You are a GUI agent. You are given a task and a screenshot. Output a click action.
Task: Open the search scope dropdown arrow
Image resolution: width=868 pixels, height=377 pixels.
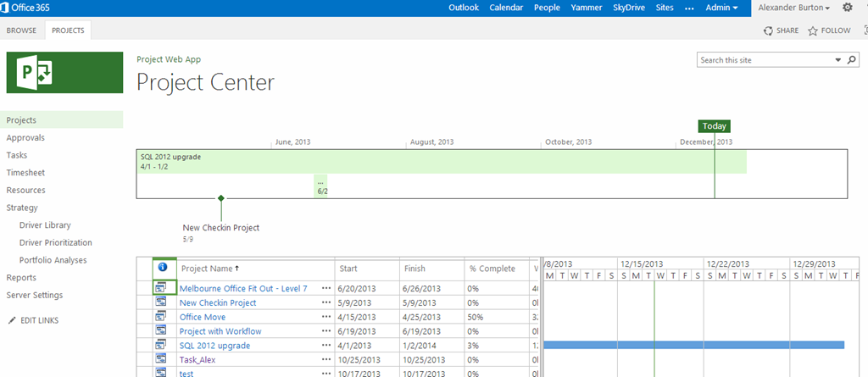(x=837, y=60)
